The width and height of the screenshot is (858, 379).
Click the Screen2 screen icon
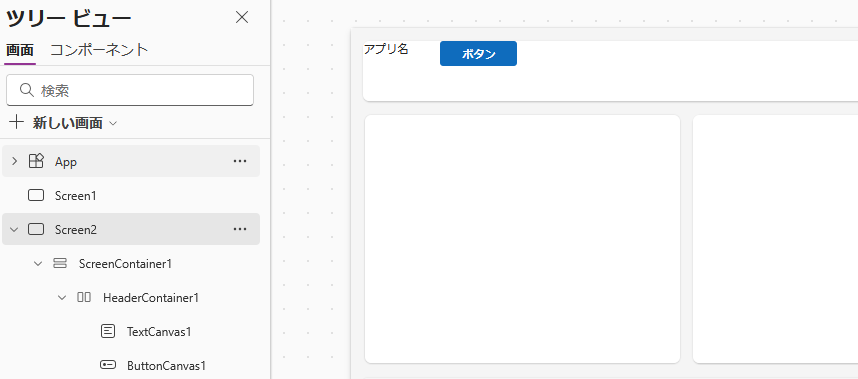(36, 229)
